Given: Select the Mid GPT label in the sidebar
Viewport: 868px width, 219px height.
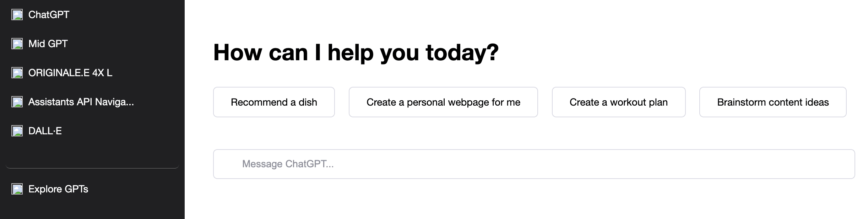Looking at the screenshot, I should (48, 44).
